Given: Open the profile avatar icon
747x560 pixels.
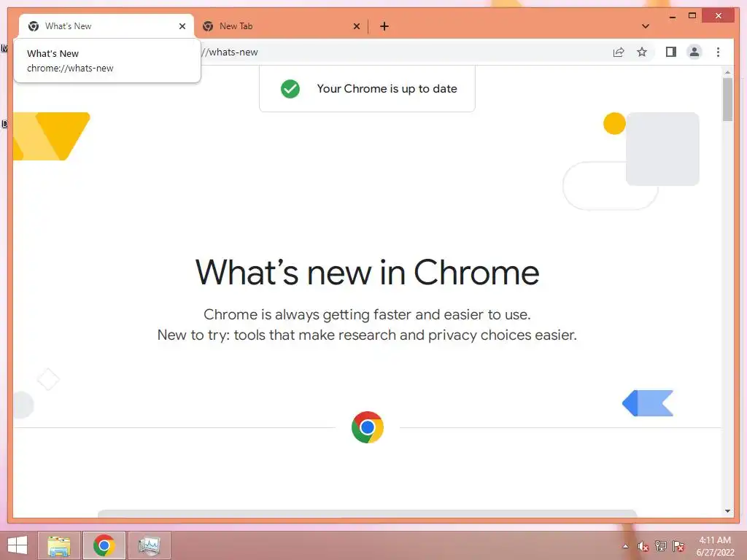Looking at the screenshot, I should [x=694, y=52].
